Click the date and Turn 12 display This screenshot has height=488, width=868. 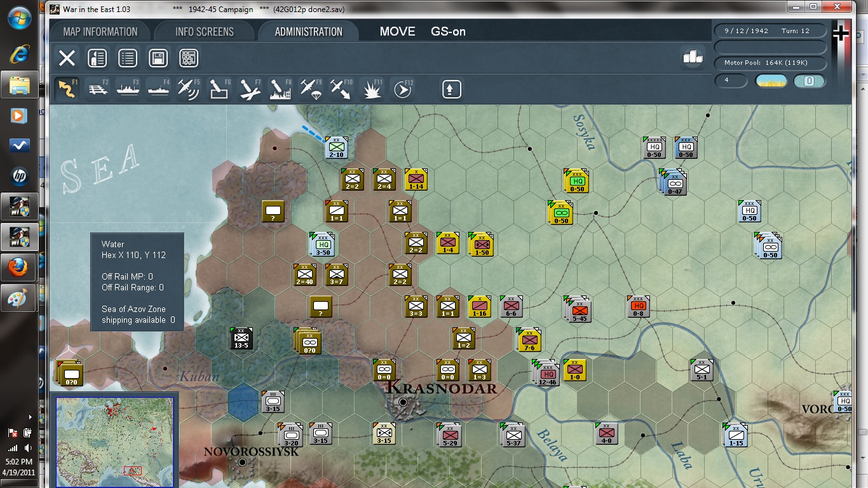coord(771,30)
